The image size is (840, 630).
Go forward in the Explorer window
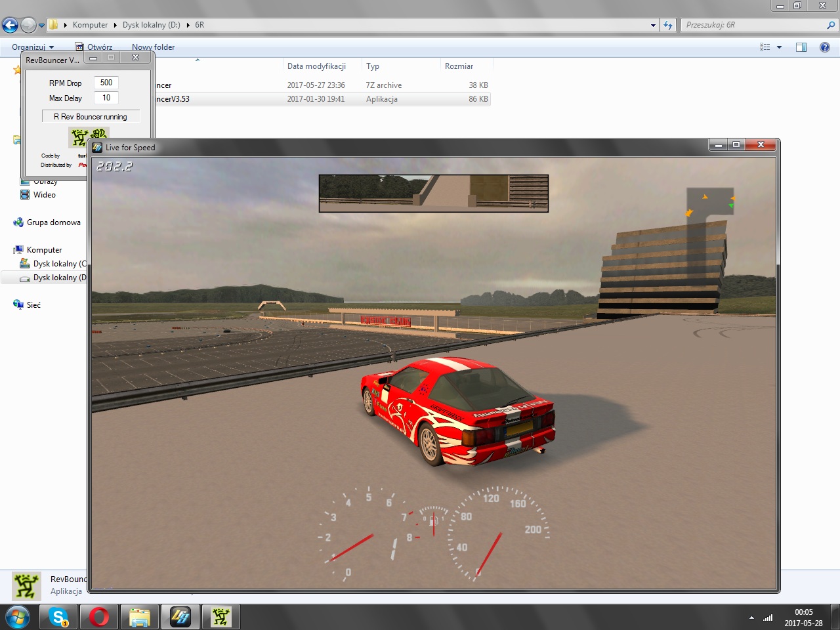point(28,25)
